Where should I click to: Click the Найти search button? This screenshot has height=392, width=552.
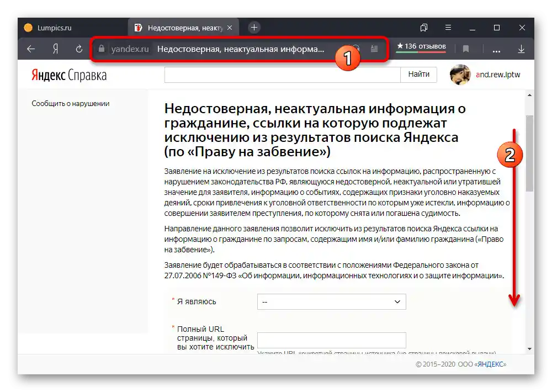pyautogui.click(x=418, y=75)
